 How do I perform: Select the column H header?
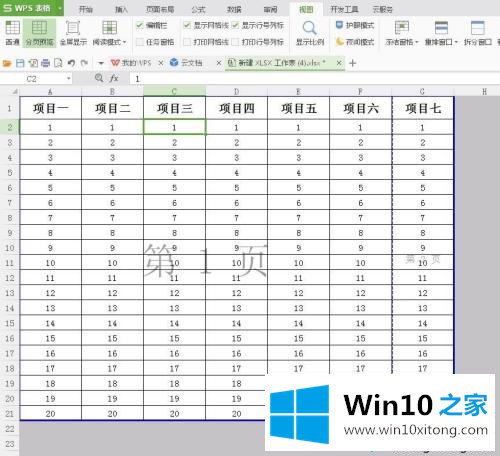click(x=484, y=91)
